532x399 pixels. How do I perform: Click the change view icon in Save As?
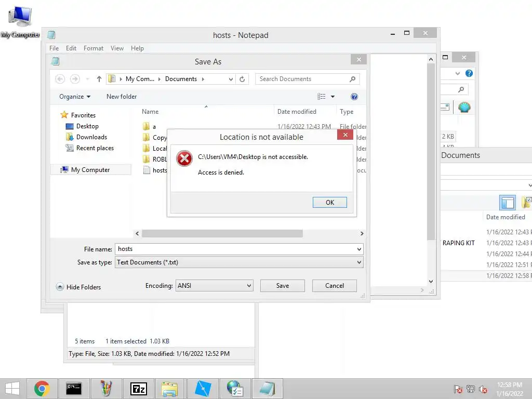tap(321, 97)
